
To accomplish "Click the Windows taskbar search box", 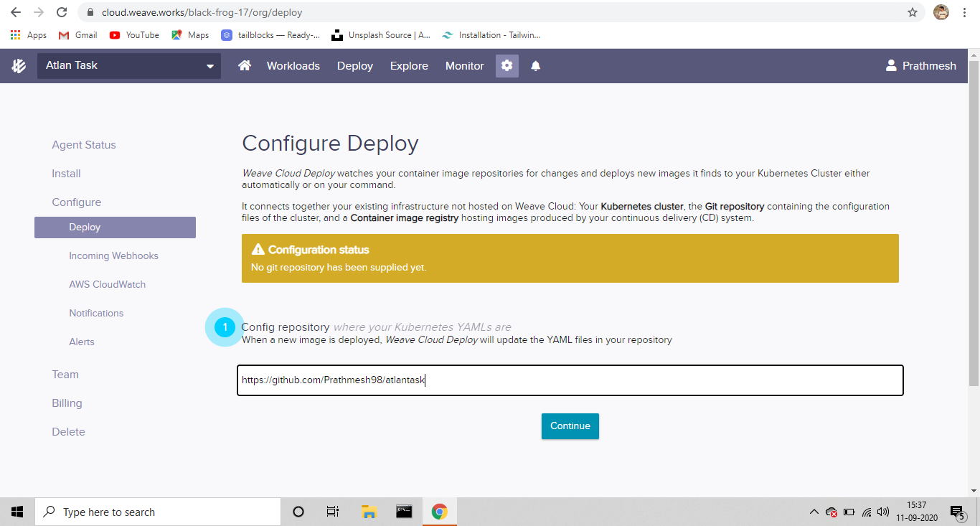I will coord(158,512).
